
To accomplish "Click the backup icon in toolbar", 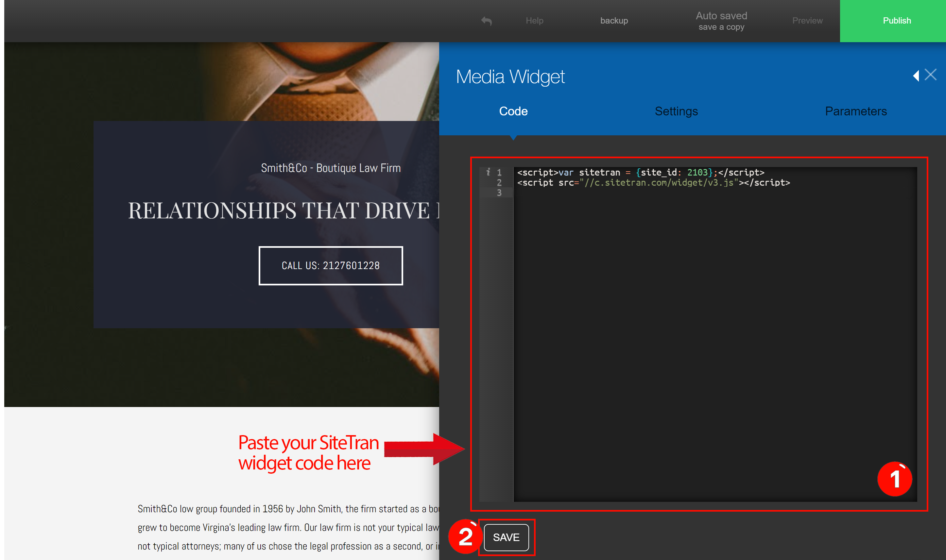I will pyautogui.click(x=613, y=20).
